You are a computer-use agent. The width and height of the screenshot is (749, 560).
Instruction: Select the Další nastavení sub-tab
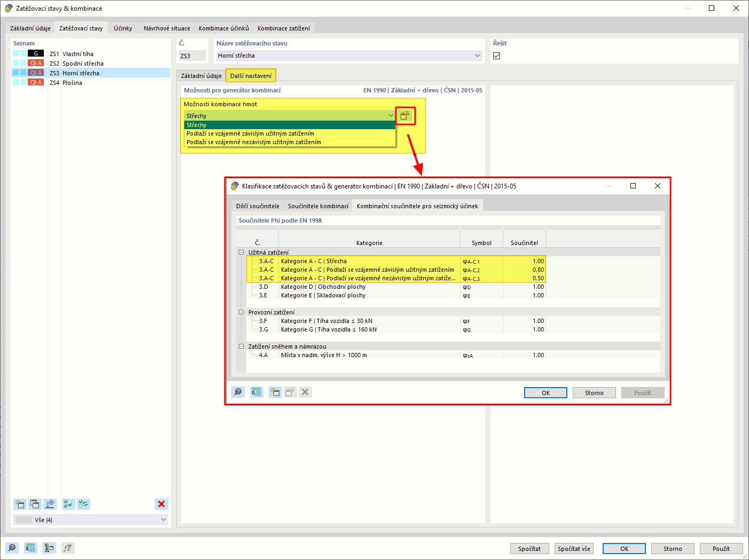(251, 76)
